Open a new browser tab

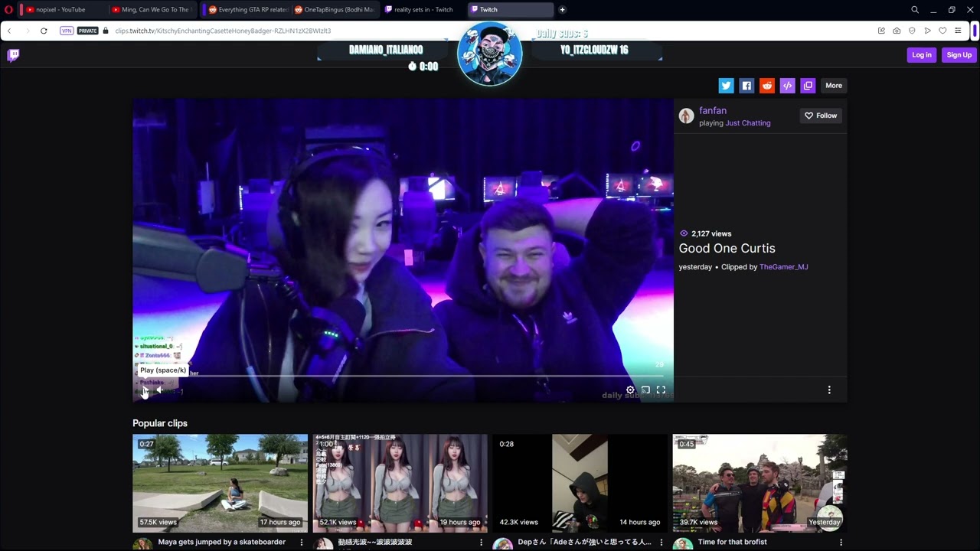(x=562, y=10)
